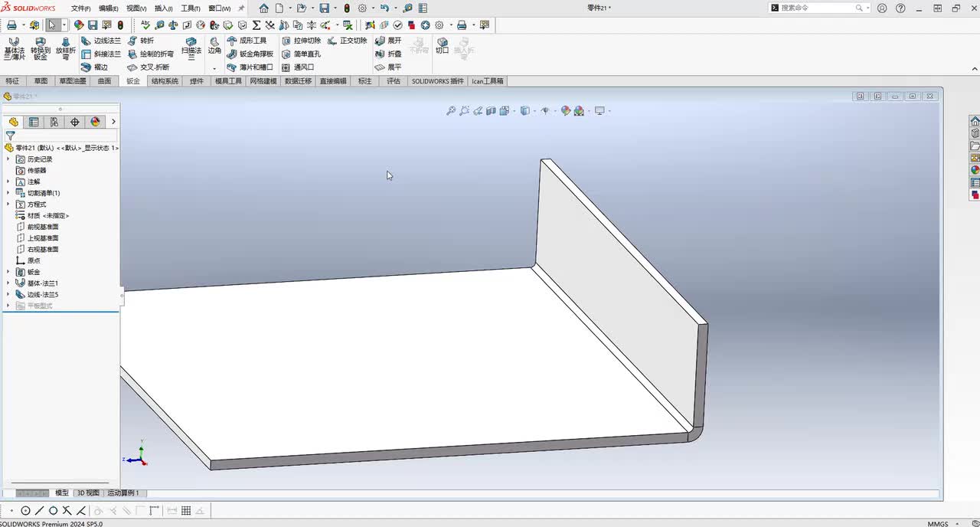
Task: Click the 搜索命令 search box
Action: pyautogui.click(x=819, y=8)
